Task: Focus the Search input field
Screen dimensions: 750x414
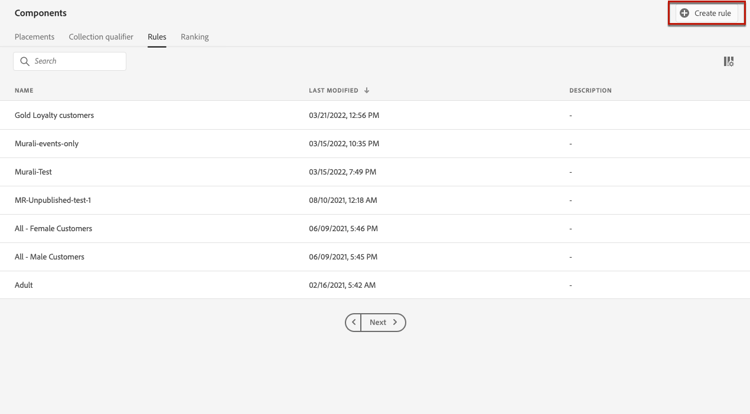Action: [x=70, y=61]
